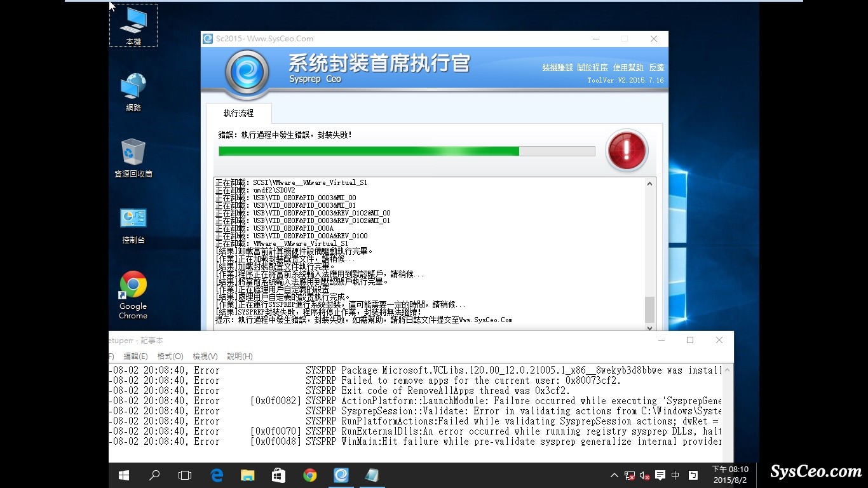This screenshot has width=868, height=488.
Task: Open Chrome from the taskbar
Action: [x=309, y=475]
